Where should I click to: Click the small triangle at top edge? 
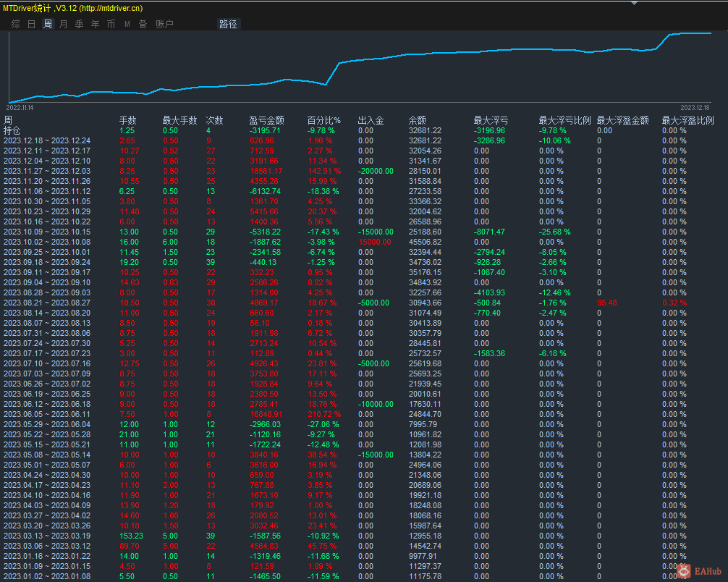click(635, 3)
